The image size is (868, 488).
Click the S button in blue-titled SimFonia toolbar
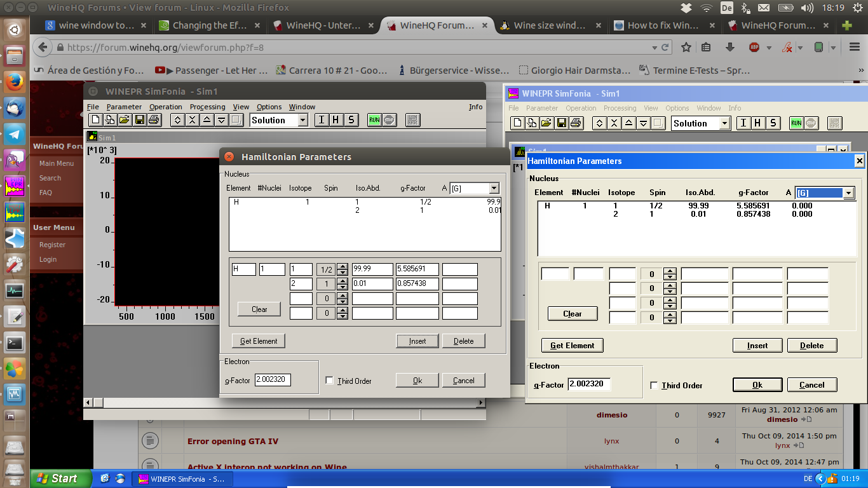tap(773, 123)
